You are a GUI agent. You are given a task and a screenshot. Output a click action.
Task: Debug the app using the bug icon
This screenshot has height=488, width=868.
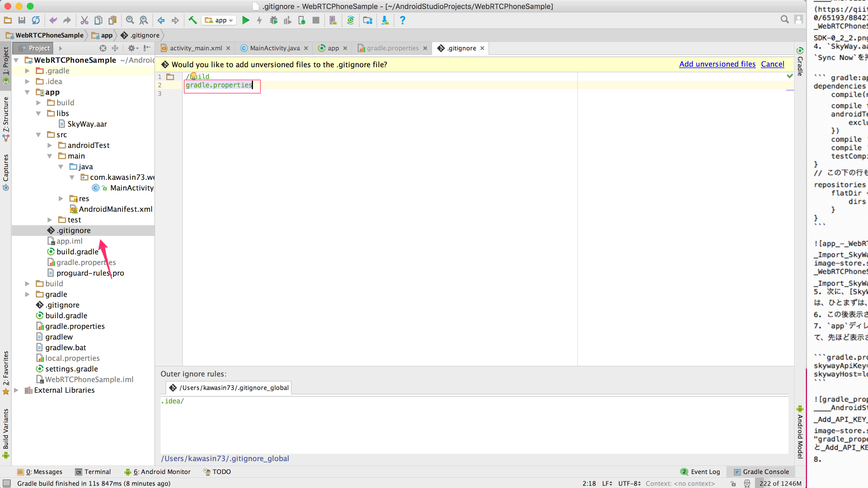pyautogui.click(x=274, y=20)
